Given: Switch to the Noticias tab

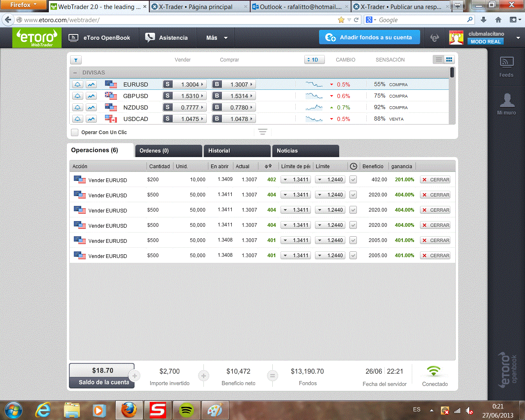Looking at the screenshot, I should coord(306,151).
